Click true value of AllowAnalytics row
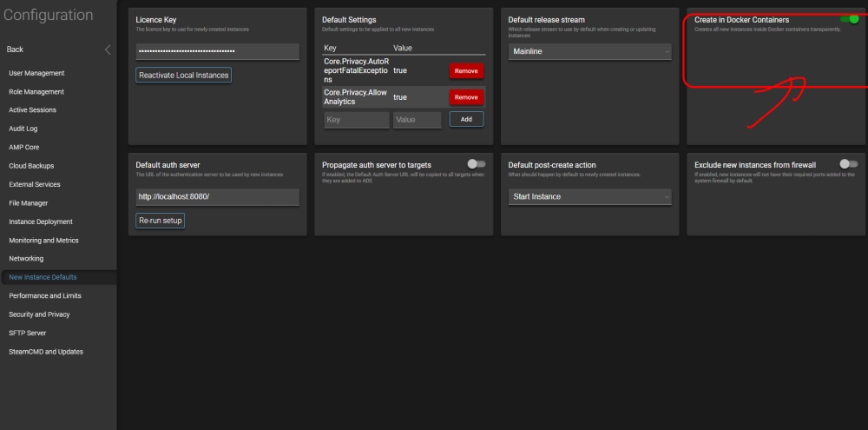Image resolution: width=868 pixels, height=430 pixels. (x=400, y=97)
